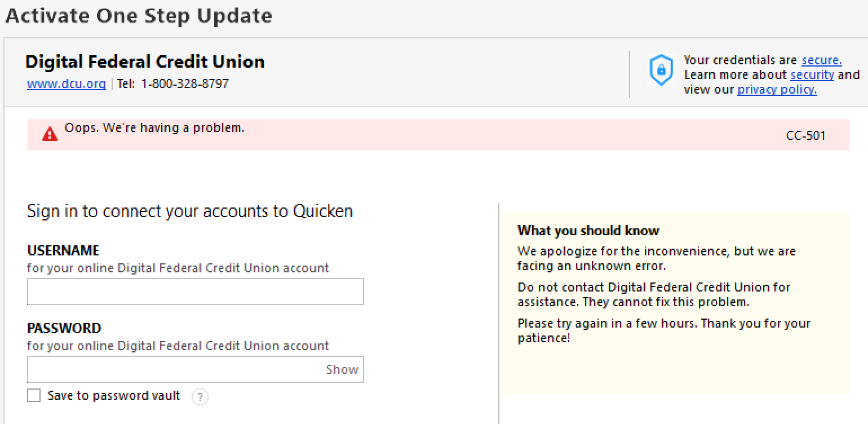Click the "Sign in to connect your accounts" heading

pos(190,211)
